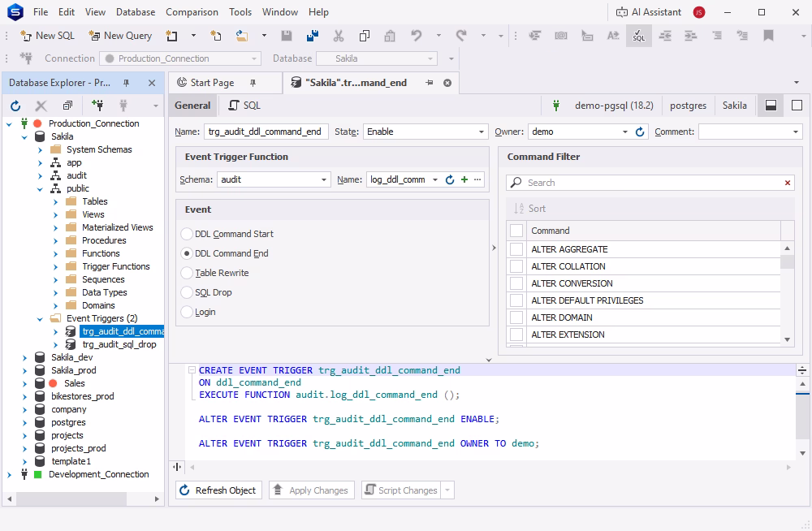Pin the Database Explorer panel
Screen dimensions: 812x531
coord(126,83)
